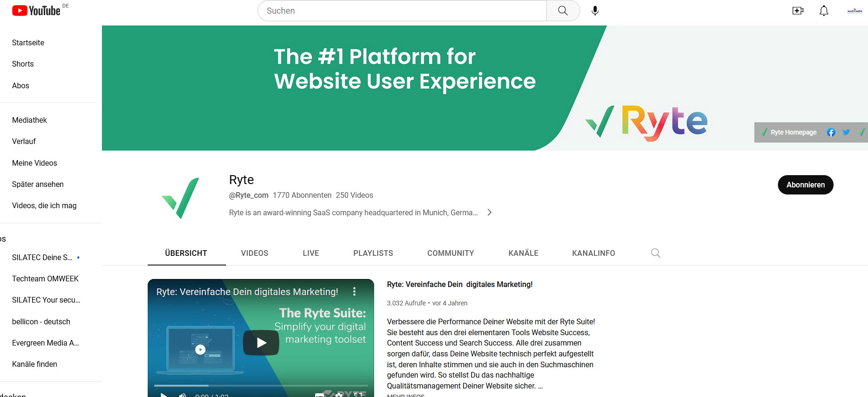Focus the Suchen search field
The height and width of the screenshot is (397, 868).
[x=402, y=10]
